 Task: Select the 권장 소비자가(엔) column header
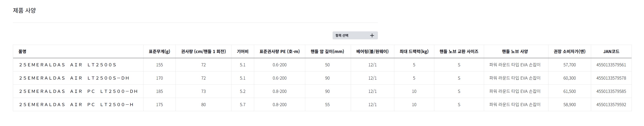(x=570, y=52)
